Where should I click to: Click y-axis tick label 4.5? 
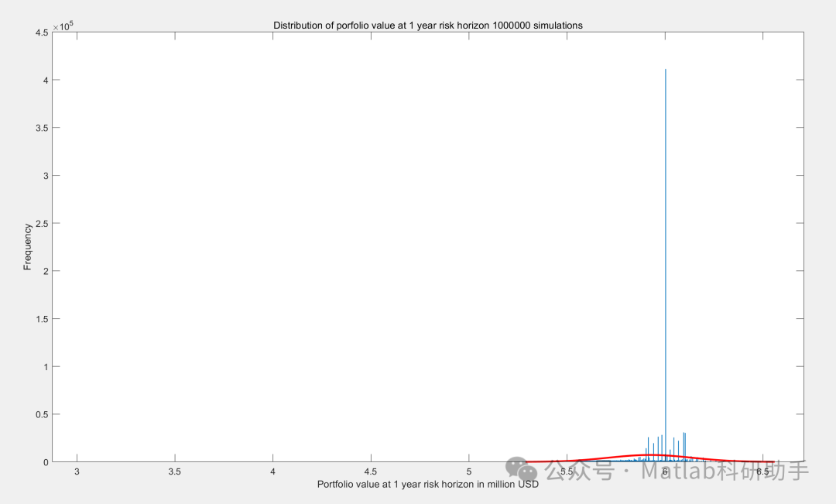[x=42, y=33]
